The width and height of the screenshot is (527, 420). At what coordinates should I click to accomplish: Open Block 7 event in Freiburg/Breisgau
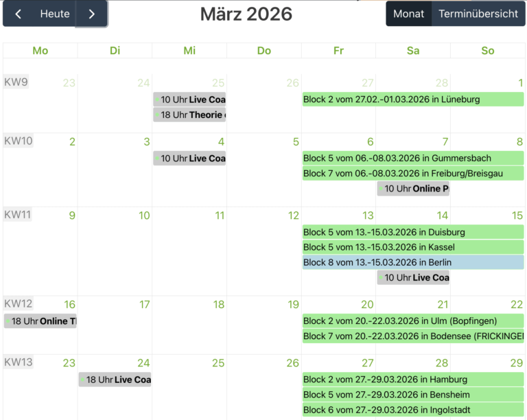click(412, 174)
